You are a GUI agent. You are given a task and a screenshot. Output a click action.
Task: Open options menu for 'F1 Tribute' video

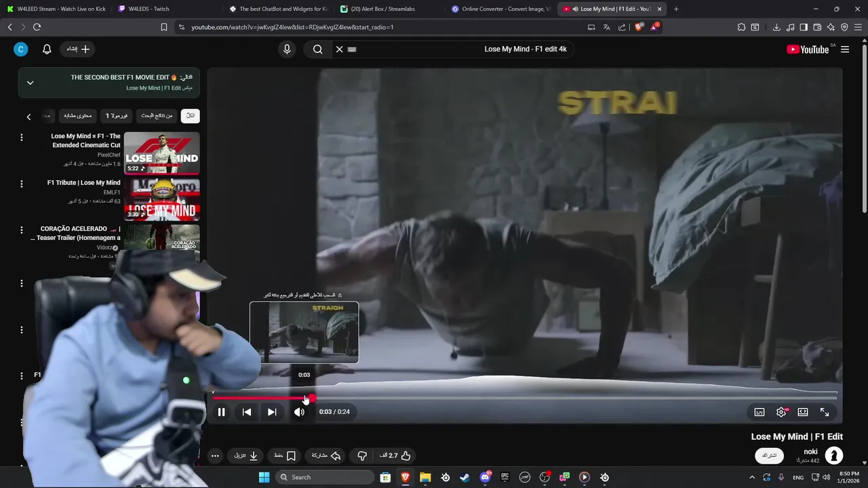(21, 184)
